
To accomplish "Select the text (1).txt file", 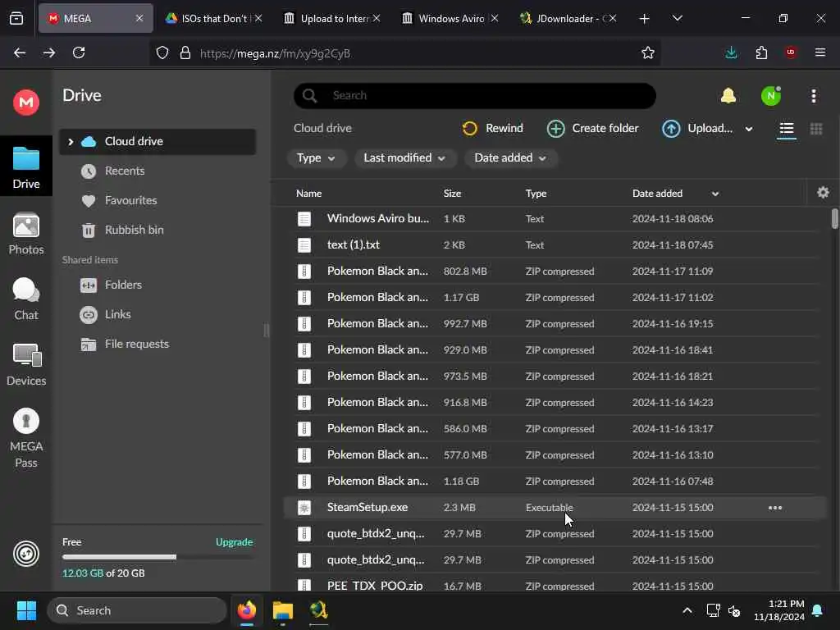I will pyautogui.click(x=555, y=244).
